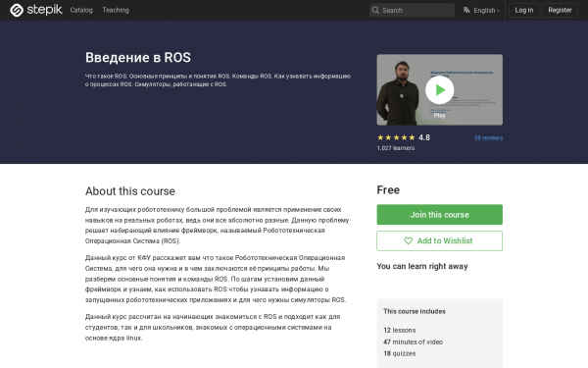Click the 'About this course' heading
The height and width of the screenshot is (368, 588).
pyautogui.click(x=130, y=191)
